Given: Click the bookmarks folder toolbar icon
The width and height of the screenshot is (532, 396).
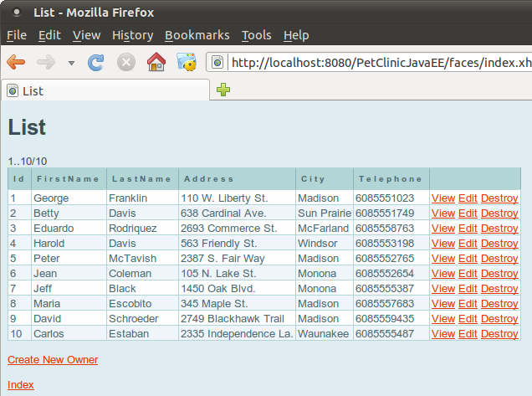Looking at the screenshot, I should pyautogui.click(x=187, y=62).
